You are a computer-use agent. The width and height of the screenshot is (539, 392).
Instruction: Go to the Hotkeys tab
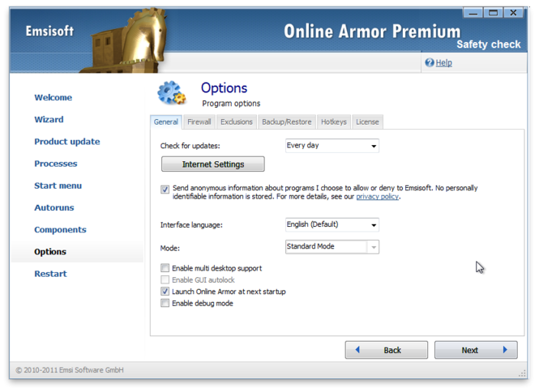[334, 122]
